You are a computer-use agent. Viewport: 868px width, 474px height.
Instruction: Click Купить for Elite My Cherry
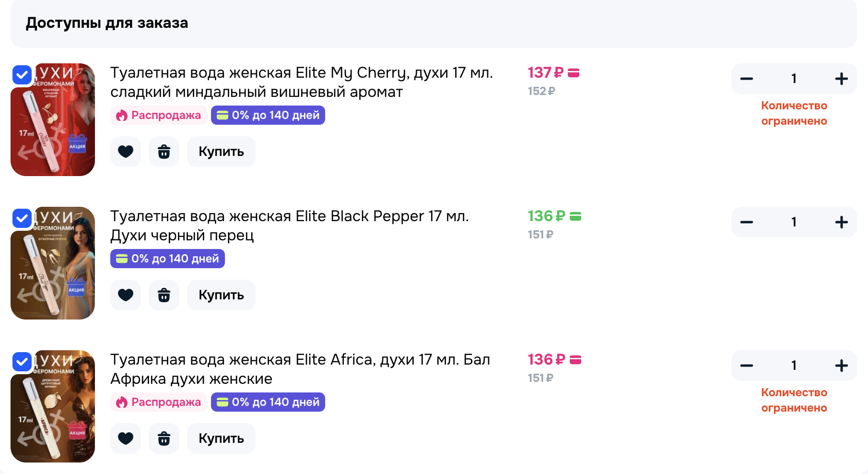[221, 152]
